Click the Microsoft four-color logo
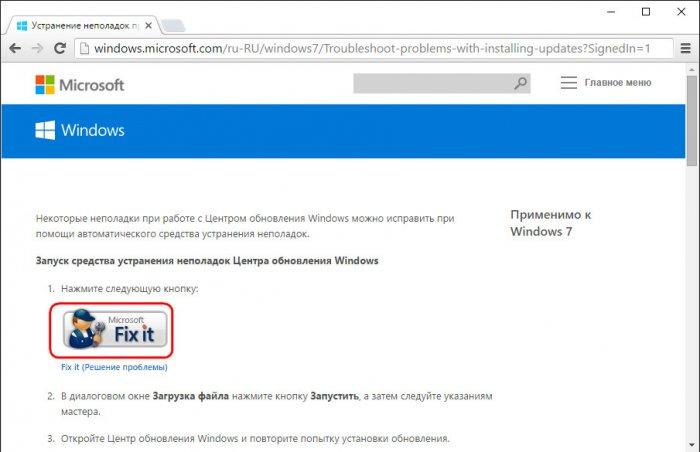This screenshot has width=700, height=452. [x=45, y=84]
